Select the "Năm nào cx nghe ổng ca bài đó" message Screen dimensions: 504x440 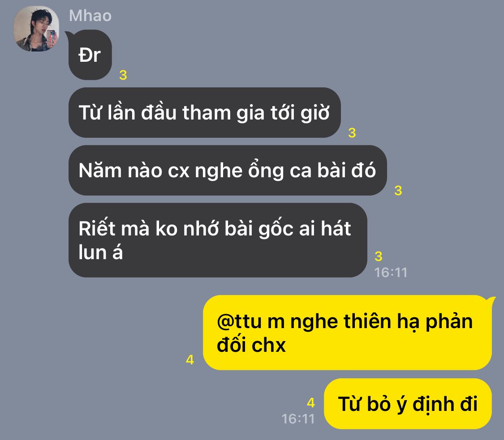pyautogui.click(x=228, y=170)
